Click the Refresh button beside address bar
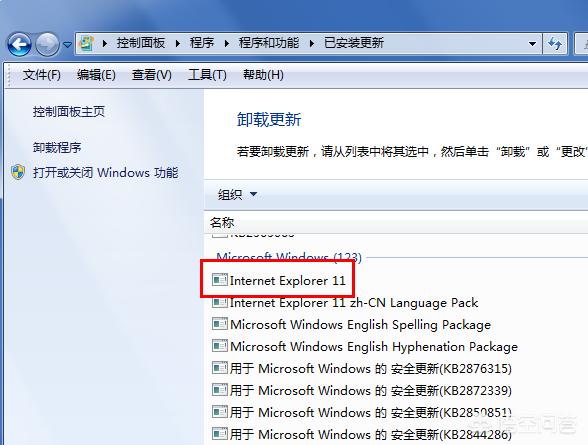The width and height of the screenshot is (588, 445). coord(555,44)
